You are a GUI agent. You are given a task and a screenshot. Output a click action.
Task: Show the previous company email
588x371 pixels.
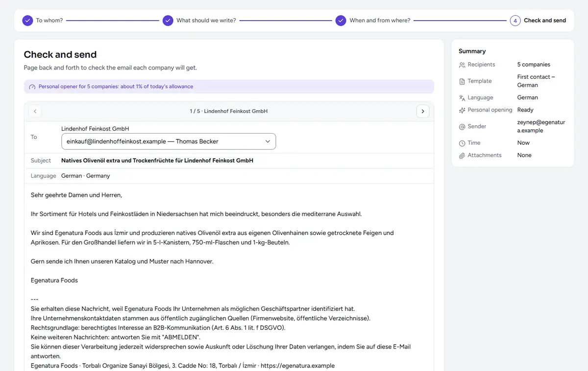(x=35, y=111)
